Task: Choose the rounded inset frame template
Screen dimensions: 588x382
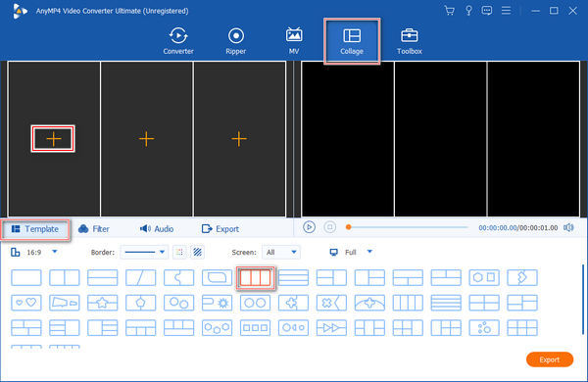Action: pos(218,278)
